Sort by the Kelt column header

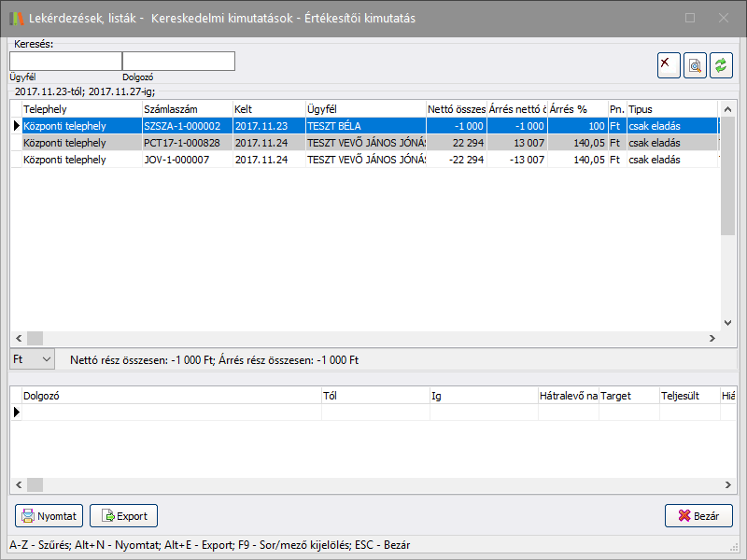pyautogui.click(x=267, y=109)
